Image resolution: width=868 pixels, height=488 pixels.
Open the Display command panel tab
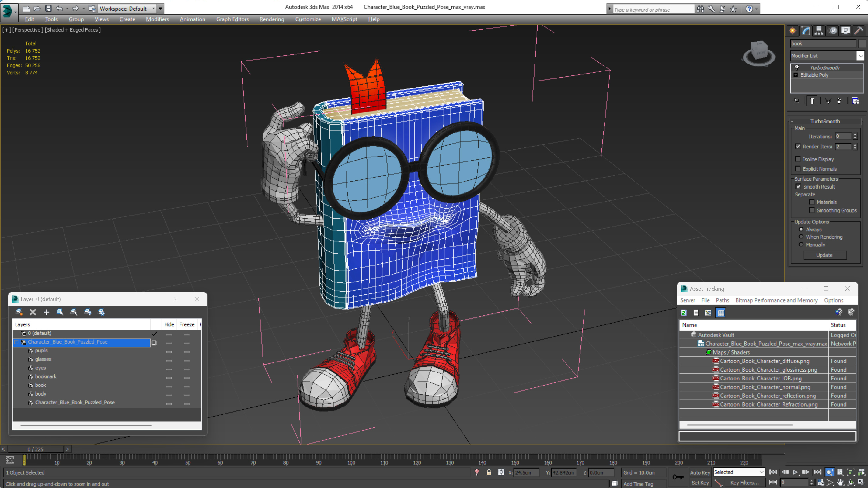coord(845,31)
